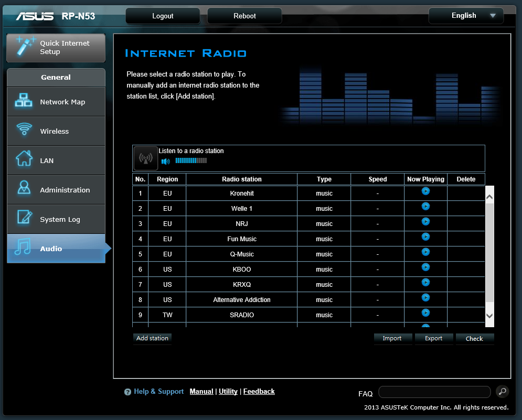This screenshot has height=420, width=522.
Task: Play the SRADIO station
Action: tap(425, 313)
